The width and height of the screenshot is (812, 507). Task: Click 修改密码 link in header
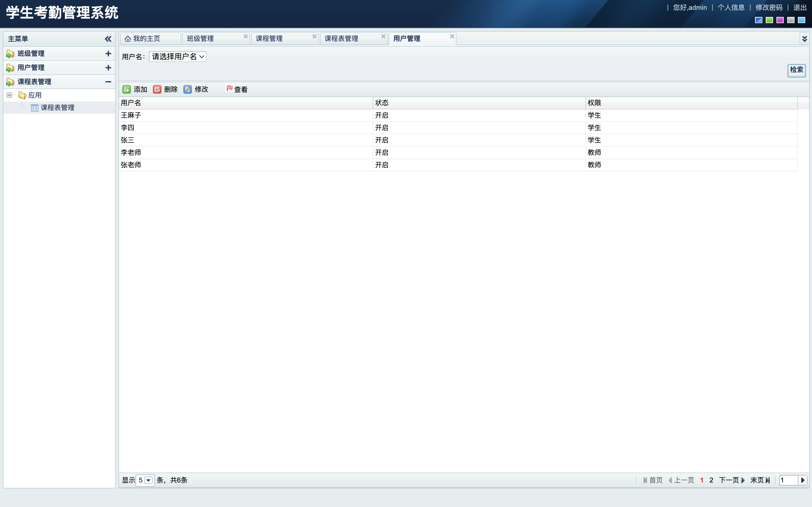(769, 7)
